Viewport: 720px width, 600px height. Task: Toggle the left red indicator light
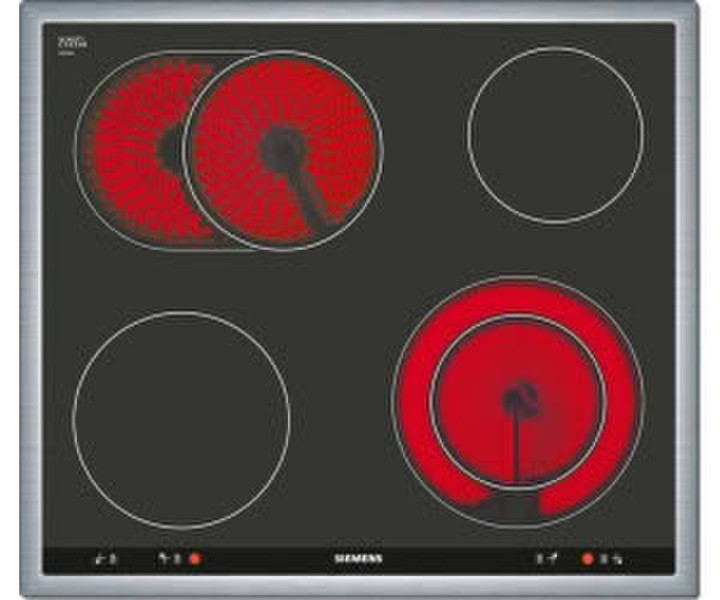click(x=195, y=558)
